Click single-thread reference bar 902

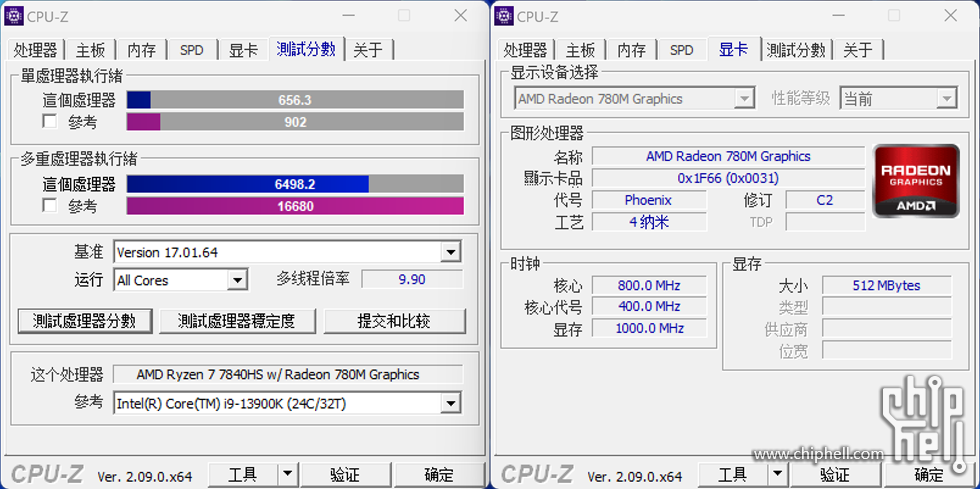point(295,121)
